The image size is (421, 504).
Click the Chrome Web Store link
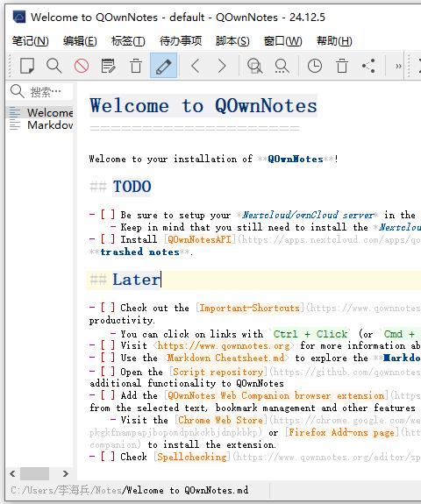pyautogui.click(x=221, y=420)
